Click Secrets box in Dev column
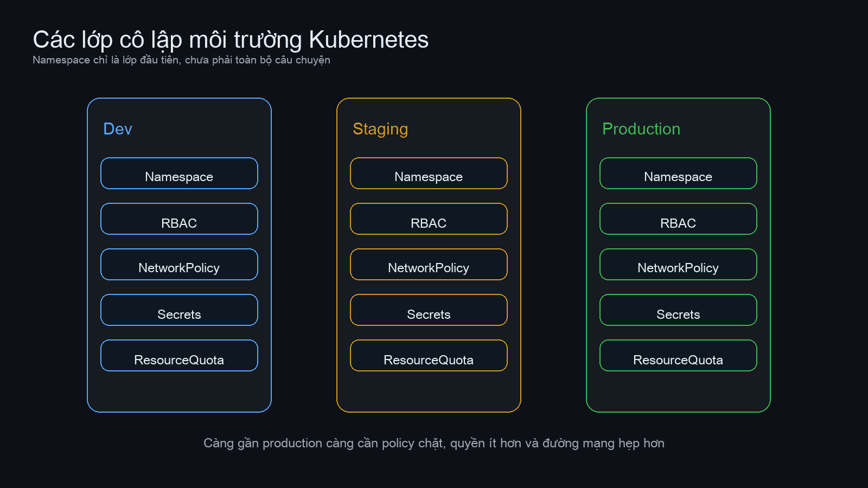The width and height of the screenshot is (868, 488). coord(179,310)
